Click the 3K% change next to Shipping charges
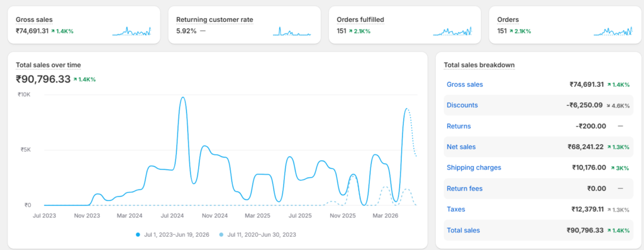The width and height of the screenshot is (644, 250). point(619,168)
